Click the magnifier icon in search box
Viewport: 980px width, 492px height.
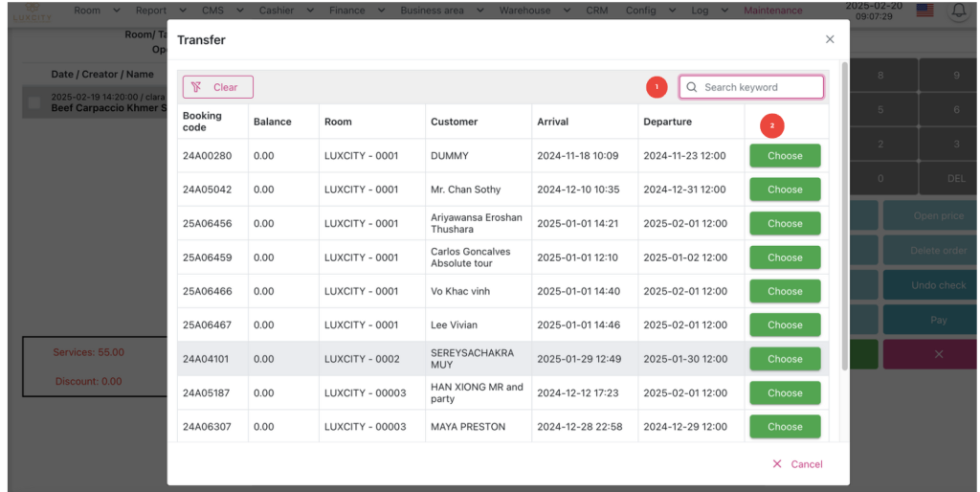point(692,87)
